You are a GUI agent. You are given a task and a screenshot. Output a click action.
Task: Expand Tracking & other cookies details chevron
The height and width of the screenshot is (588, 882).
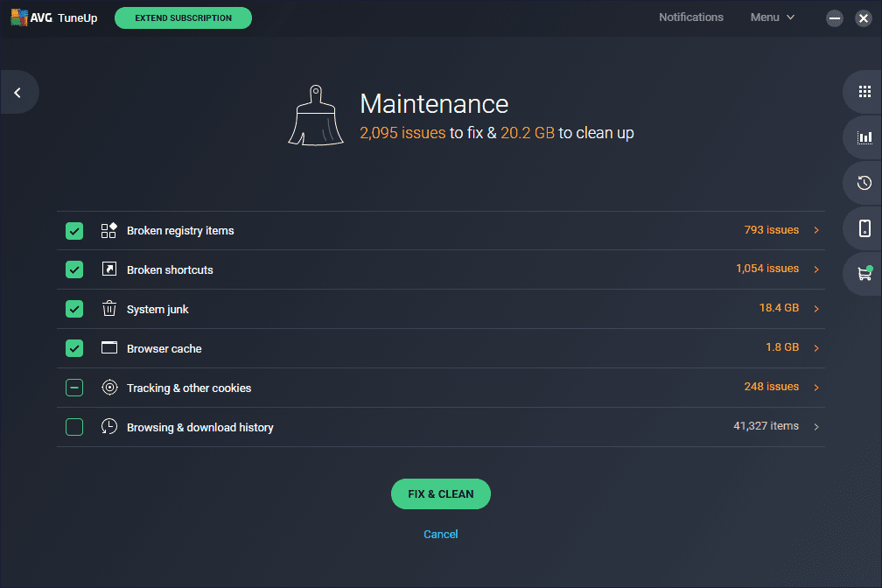[816, 387]
